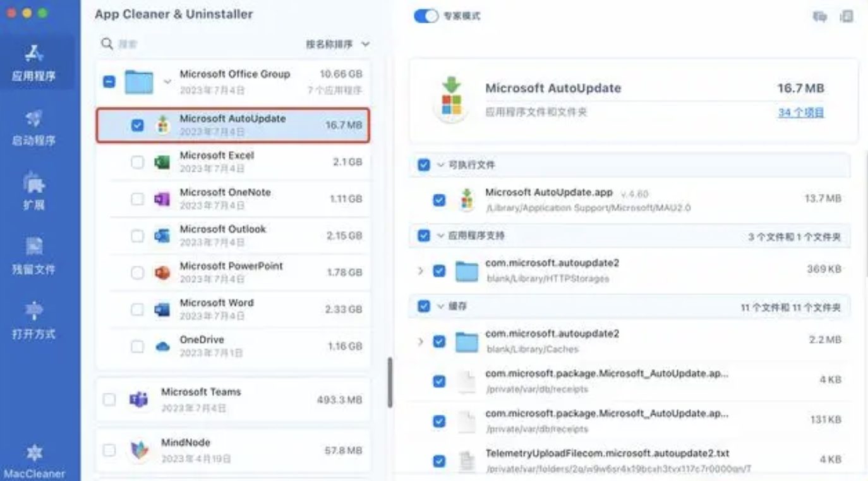Click the Microsoft PowerPoint app icon
Image resolution: width=868 pixels, height=481 pixels.
[x=162, y=273]
